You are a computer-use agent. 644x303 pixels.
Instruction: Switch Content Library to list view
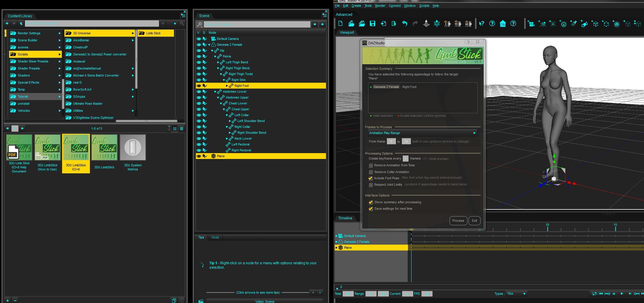(x=182, y=128)
